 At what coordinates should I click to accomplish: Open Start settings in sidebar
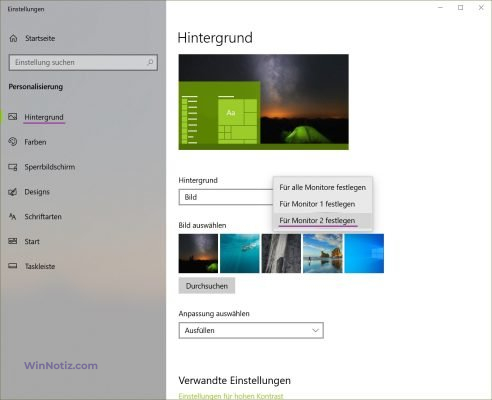click(32, 241)
